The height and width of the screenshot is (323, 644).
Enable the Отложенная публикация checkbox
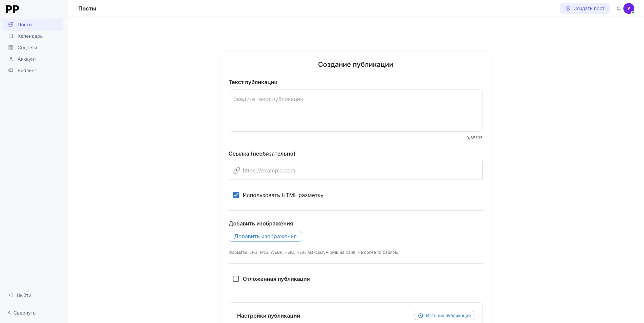[236, 279]
